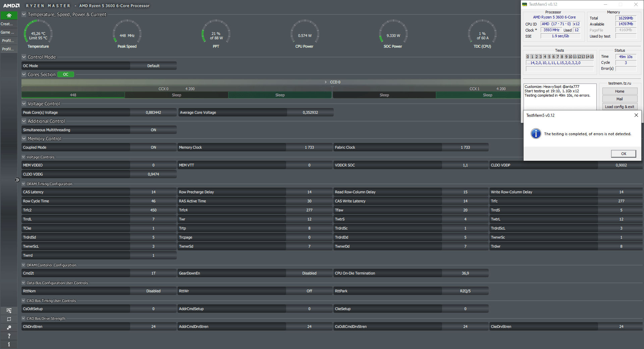
Task: Collapse the Voltage Control section
Action: (24, 104)
